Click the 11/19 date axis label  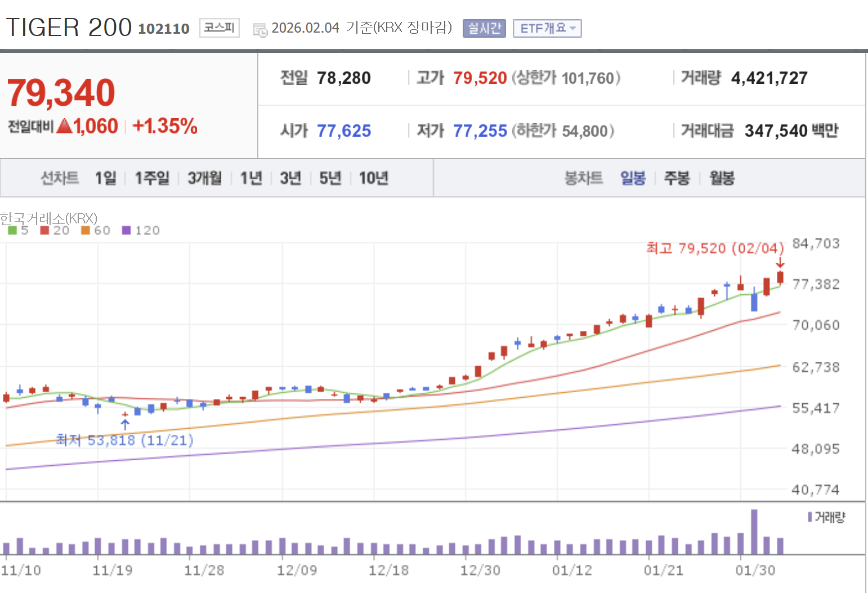click(113, 570)
